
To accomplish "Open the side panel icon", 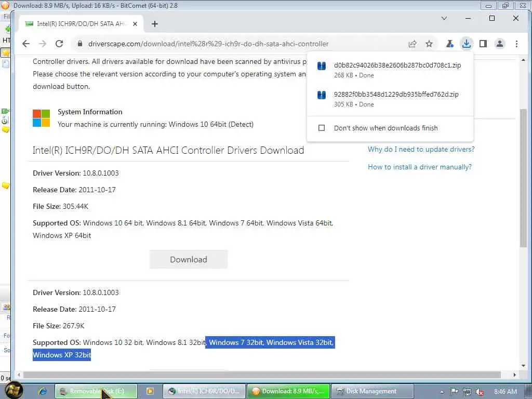I will coord(483,44).
